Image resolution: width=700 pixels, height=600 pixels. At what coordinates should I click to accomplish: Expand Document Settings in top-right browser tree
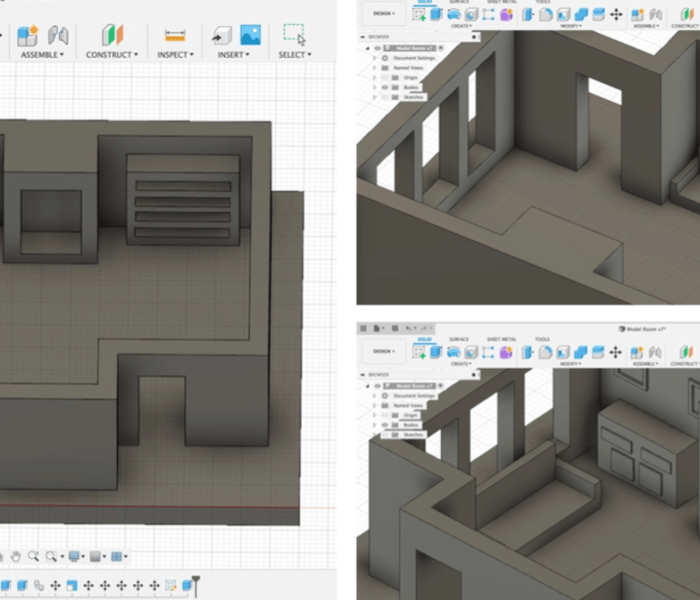click(x=374, y=58)
